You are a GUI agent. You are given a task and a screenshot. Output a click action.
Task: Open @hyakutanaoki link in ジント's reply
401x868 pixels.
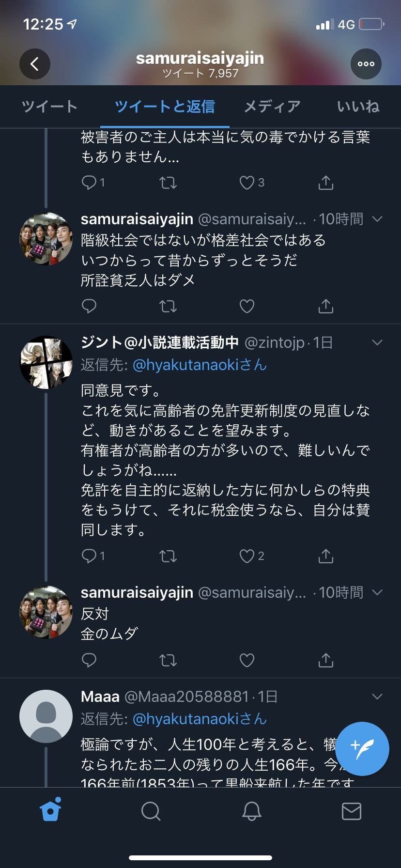click(x=200, y=365)
